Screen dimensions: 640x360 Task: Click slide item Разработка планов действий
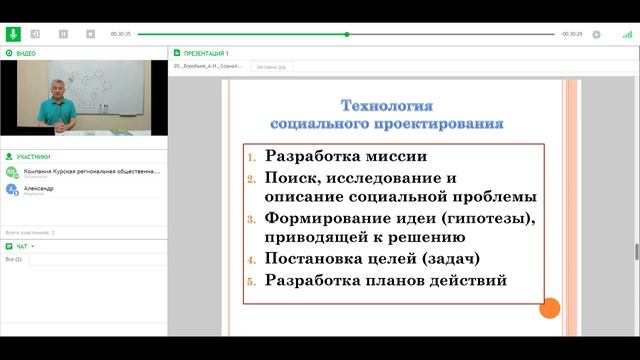click(x=386, y=280)
